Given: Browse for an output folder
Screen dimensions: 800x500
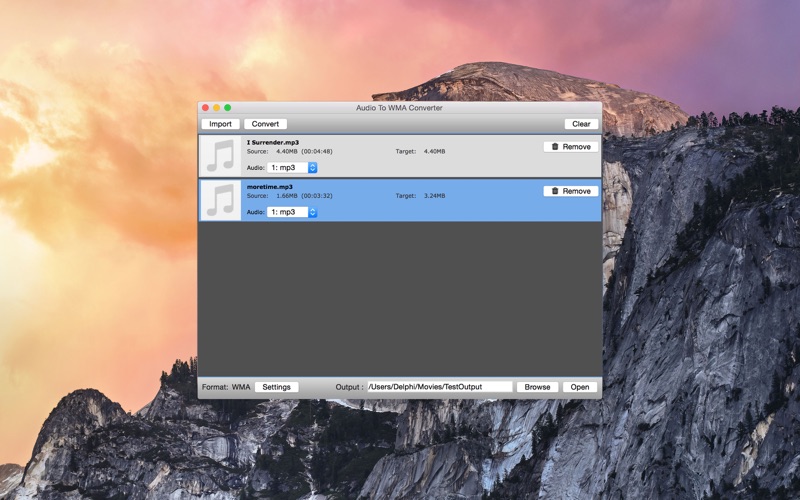Looking at the screenshot, I should click(537, 387).
